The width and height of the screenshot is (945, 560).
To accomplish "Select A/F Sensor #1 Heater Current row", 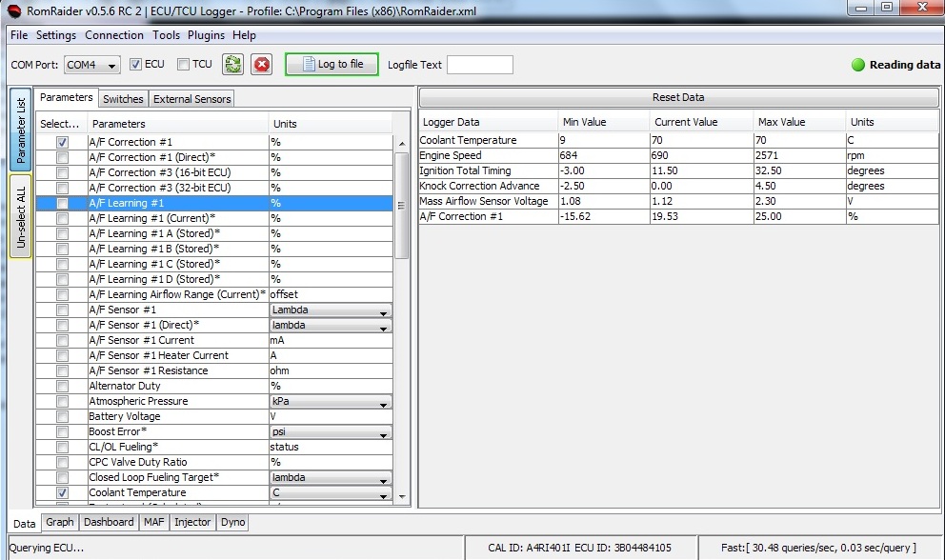I will [214, 355].
